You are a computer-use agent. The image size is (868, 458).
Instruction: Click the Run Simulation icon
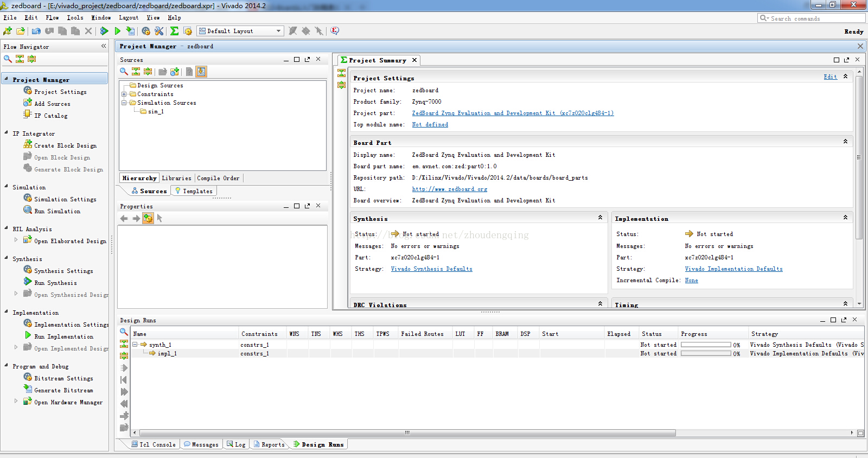coord(28,210)
